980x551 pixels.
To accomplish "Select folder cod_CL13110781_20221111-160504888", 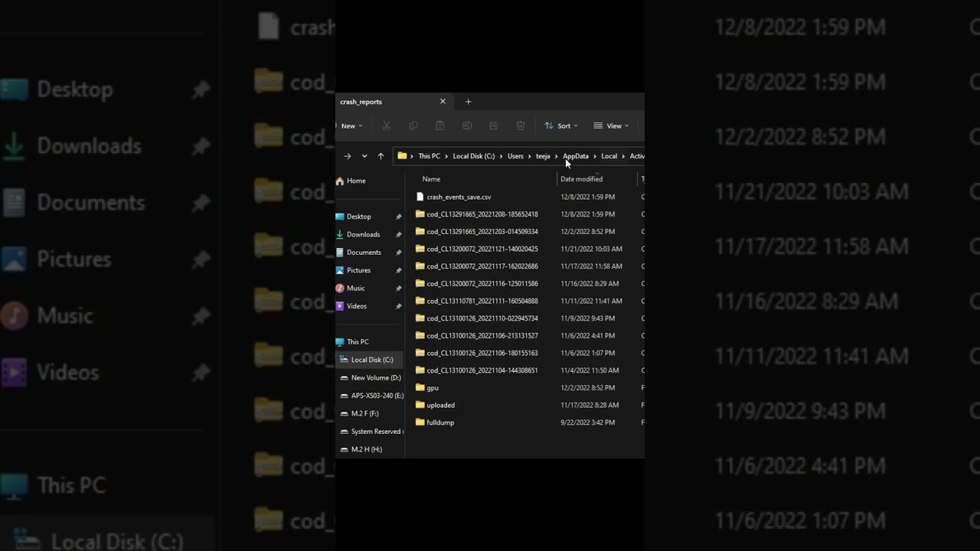I will (482, 301).
